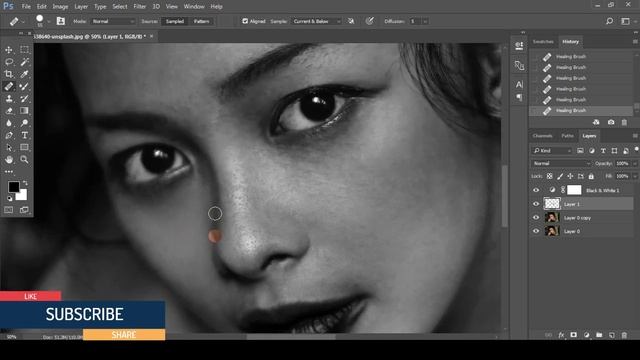
Task: Delete current history state
Action: point(624,122)
